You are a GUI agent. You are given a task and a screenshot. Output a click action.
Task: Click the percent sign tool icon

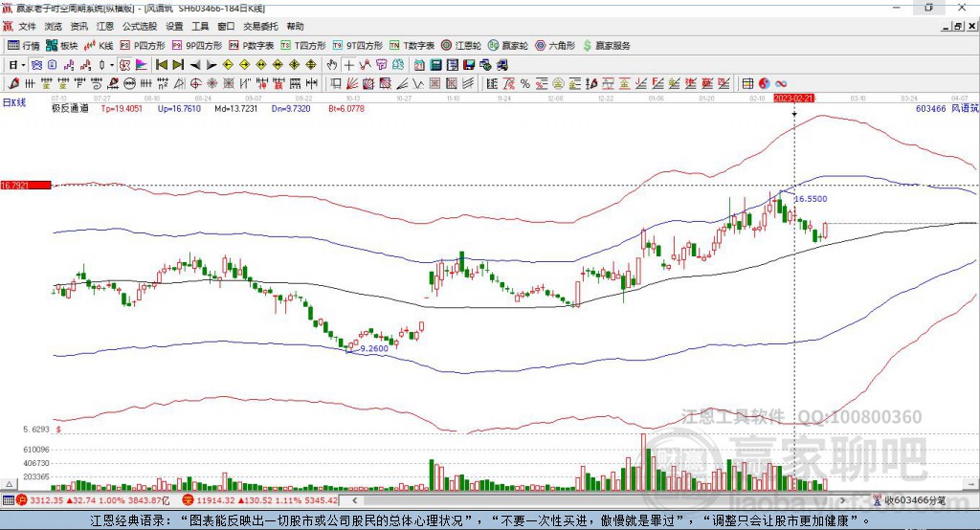pos(525,84)
